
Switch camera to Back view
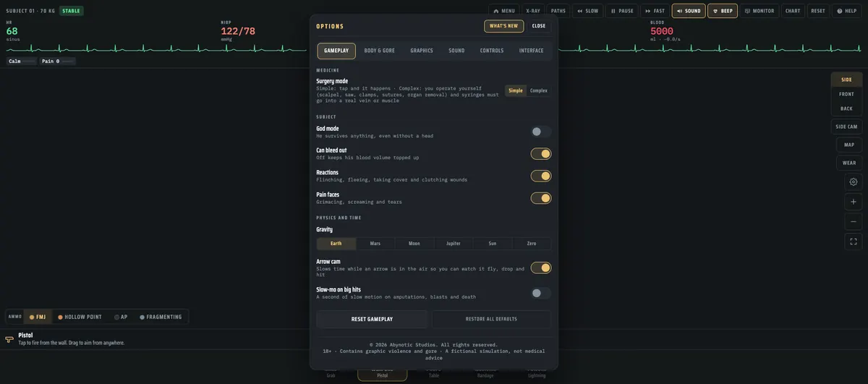click(x=846, y=108)
